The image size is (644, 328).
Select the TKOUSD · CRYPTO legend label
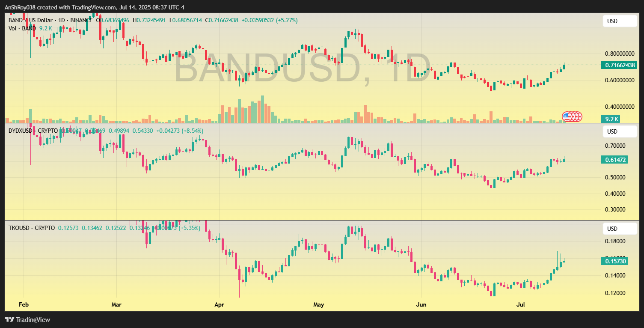click(32, 228)
